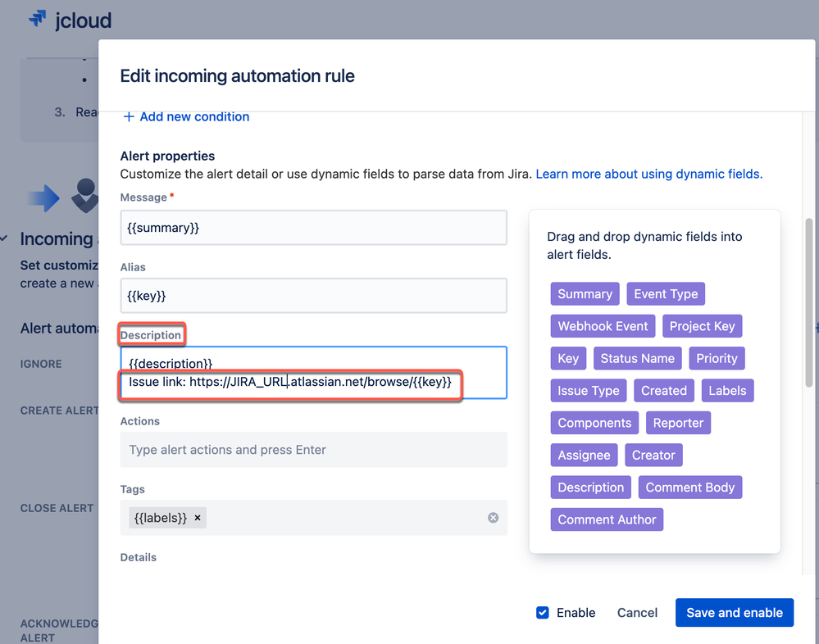Viewport: 819px width, 644px height.
Task: Click the dialog vertical scrollbar
Action: click(809, 302)
